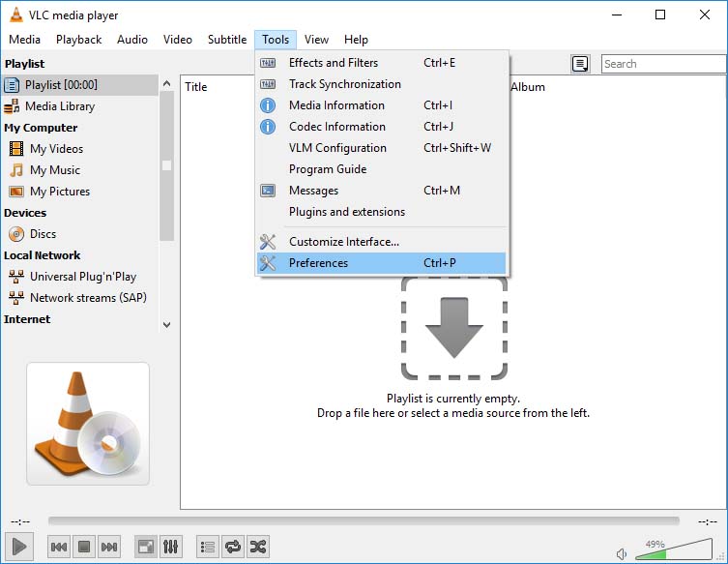Open the Help menu
This screenshot has height=564, width=728.
(356, 40)
